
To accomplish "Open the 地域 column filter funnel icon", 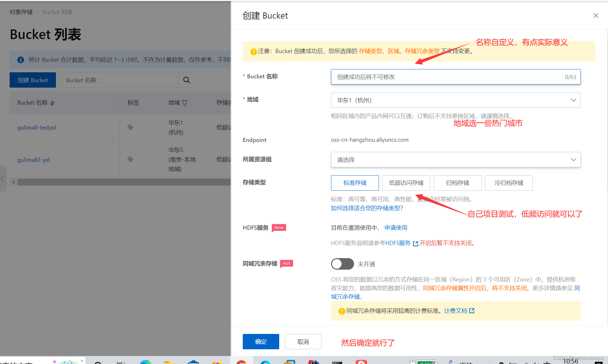I will pyautogui.click(x=185, y=103).
